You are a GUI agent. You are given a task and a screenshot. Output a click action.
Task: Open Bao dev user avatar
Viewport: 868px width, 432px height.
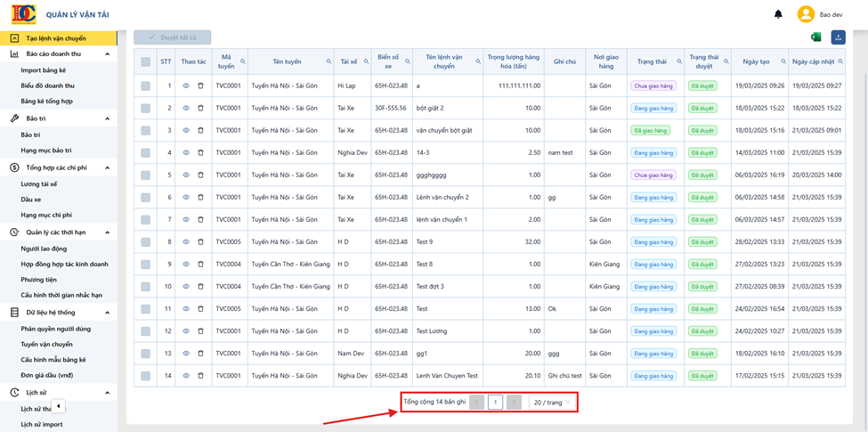pyautogui.click(x=806, y=14)
